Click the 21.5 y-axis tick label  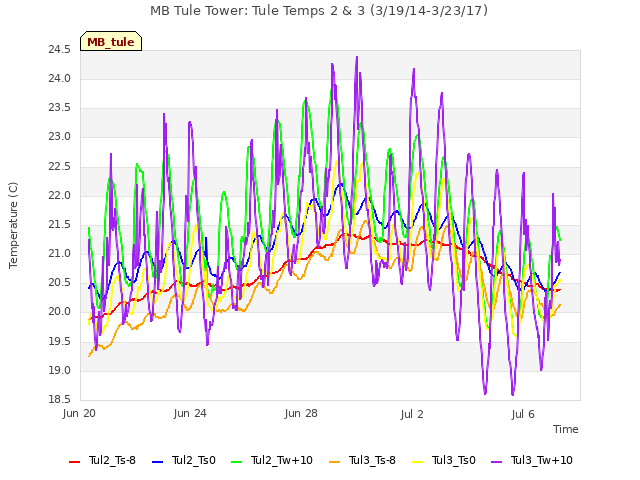(60, 224)
